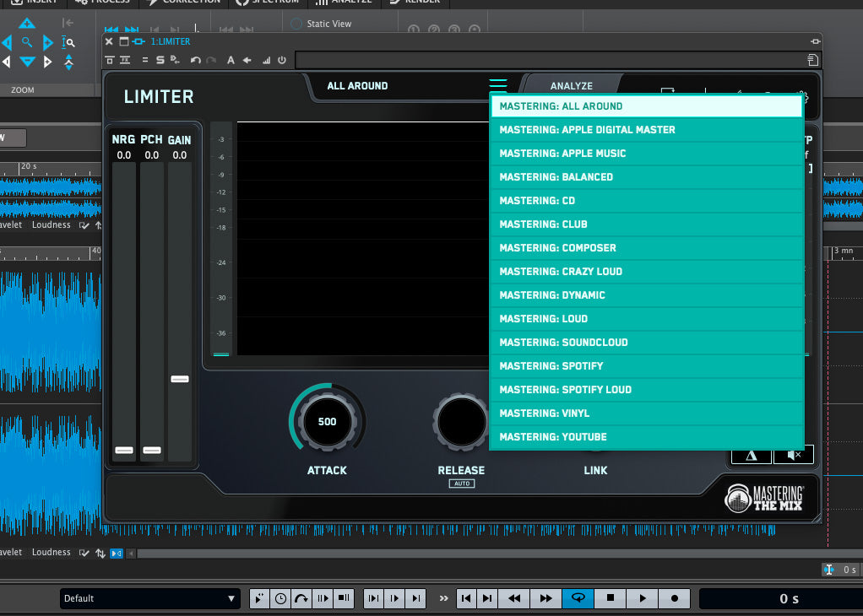
Task: Click the Loudness tab in lower waveform
Action: click(52, 552)
